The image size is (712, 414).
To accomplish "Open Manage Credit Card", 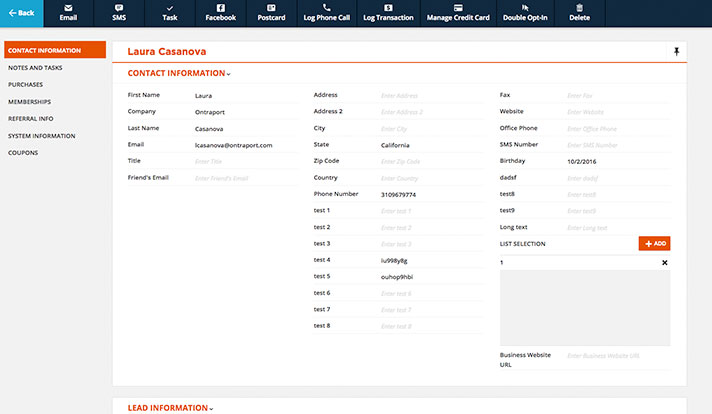I will pos(458,13).
